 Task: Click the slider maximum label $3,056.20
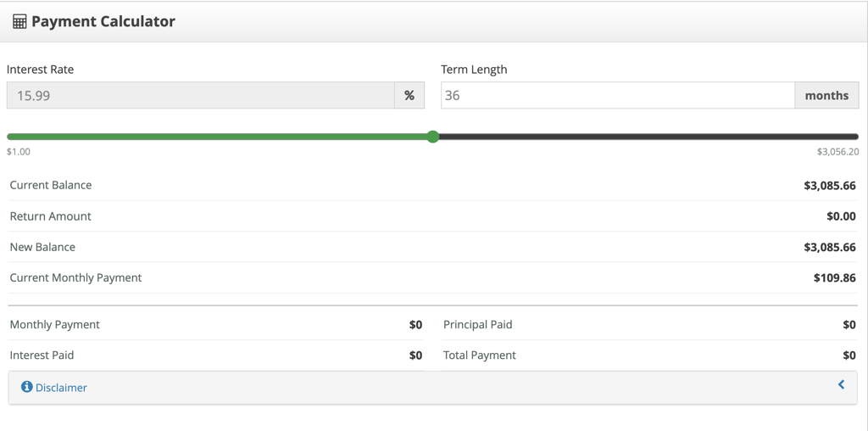(838, 152)
